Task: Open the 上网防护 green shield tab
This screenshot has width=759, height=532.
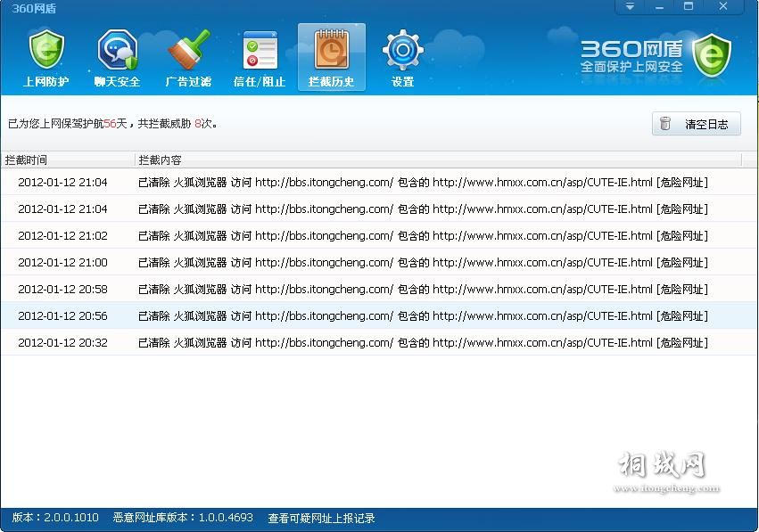Action: point(46,58)
